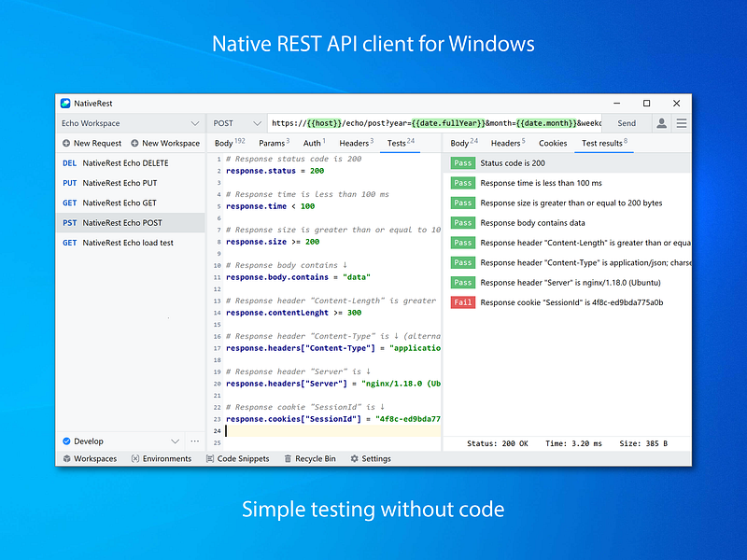This screenshot has height=560, width=747.
Task: Select the NativeRest Echo DELETE request
Action: click(x=131, y=162)
